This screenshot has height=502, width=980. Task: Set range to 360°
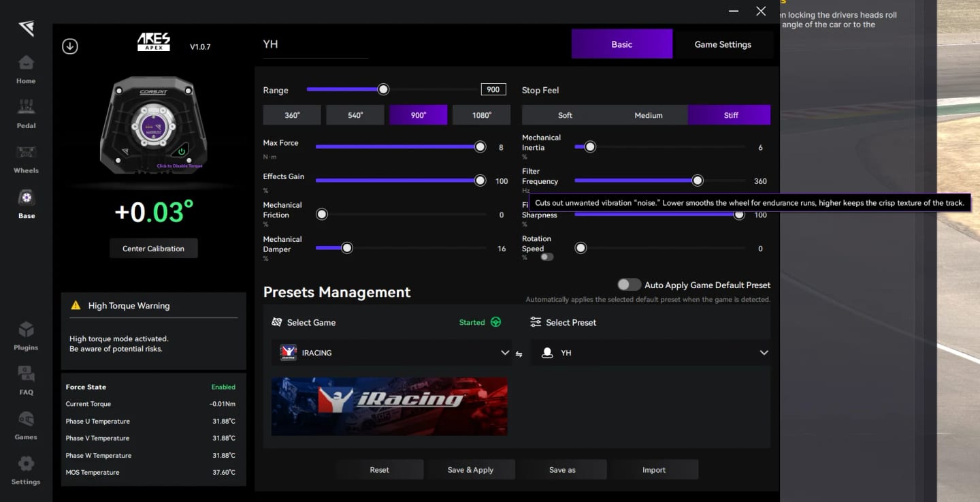click(292, 115)
